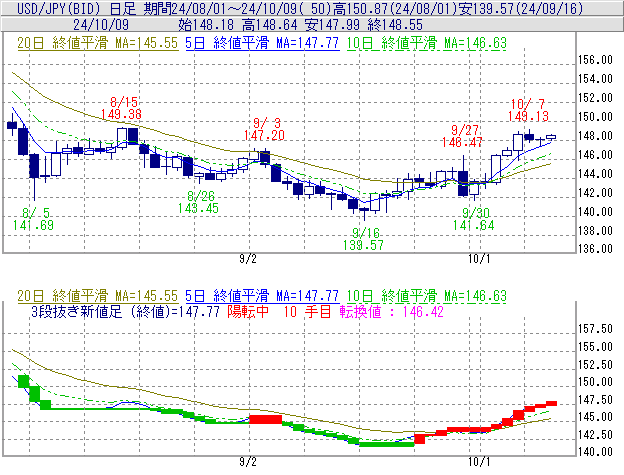Click the 136.00 price axis label
624x475 pixels.
pyautogui.click(x=595, y=249)
